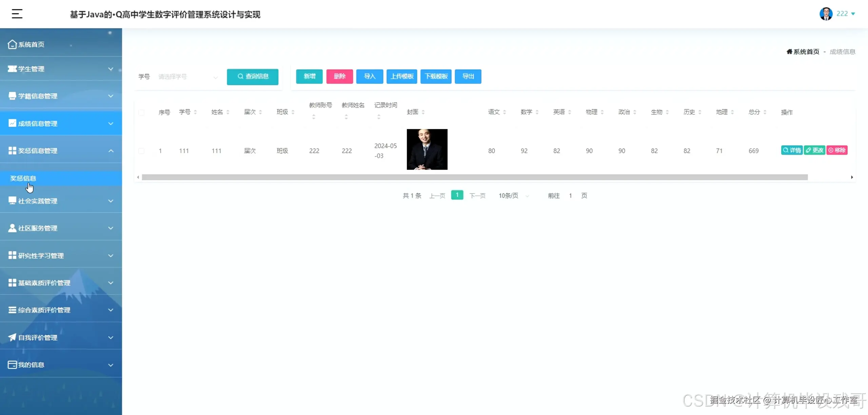The height and width of the screenshot is (415, 868).
Task: Click the cover photo thumbnail in row 1
Action: pyautogui.click(x=427, y=149)
